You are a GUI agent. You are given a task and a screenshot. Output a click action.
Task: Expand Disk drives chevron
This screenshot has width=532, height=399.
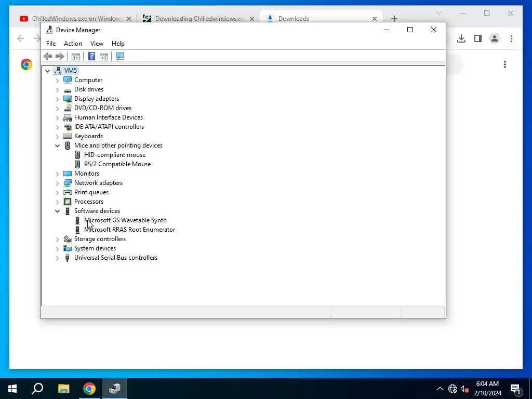[57, 89]
